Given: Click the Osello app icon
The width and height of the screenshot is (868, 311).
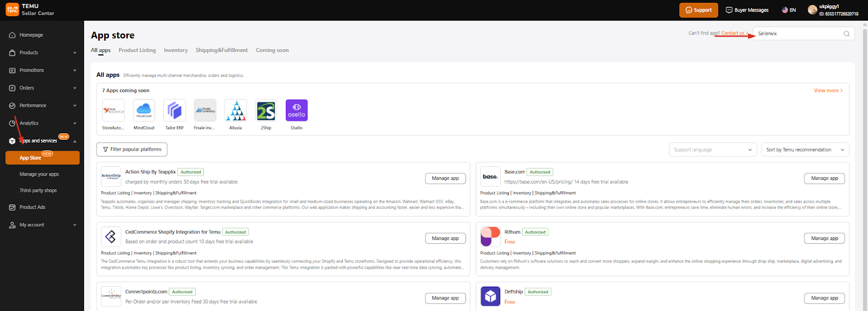Looking at the screenshot, I should click(x=296, y=111).
